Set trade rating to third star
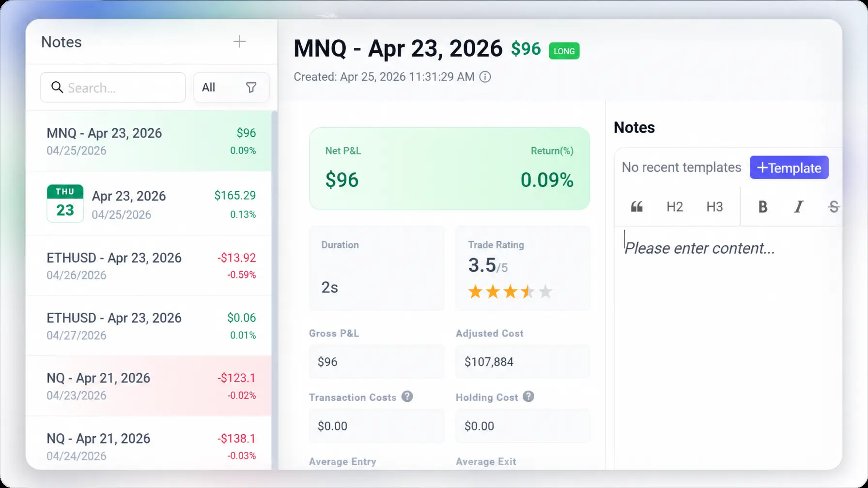Viewport: 868px width, 488px height. coord(510,291)
